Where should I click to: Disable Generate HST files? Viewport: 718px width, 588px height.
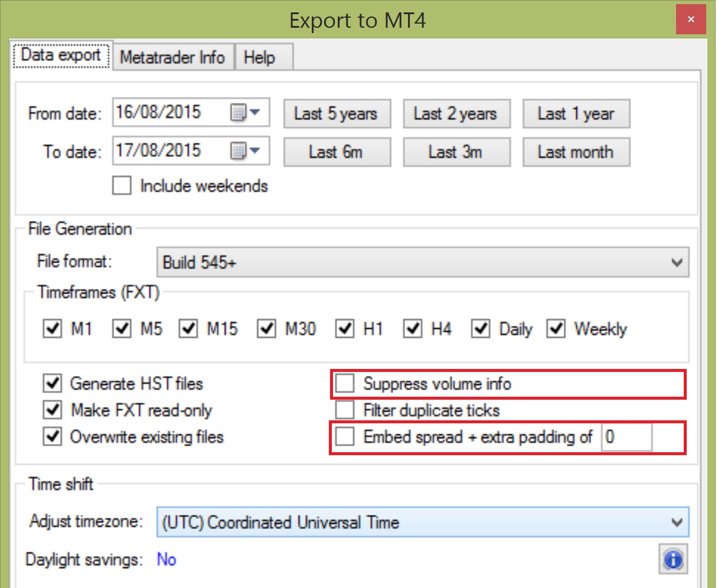pyautogui.click(x=53, y=383)
